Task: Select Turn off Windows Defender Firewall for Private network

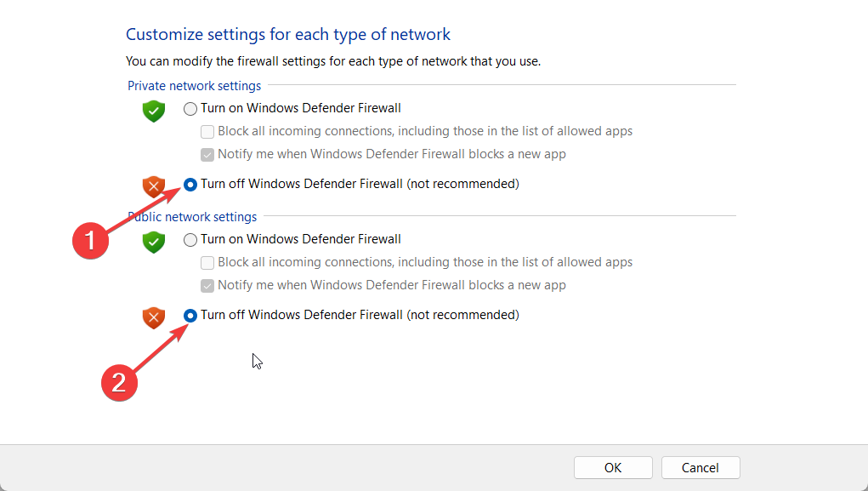Action: pos(190,184)
